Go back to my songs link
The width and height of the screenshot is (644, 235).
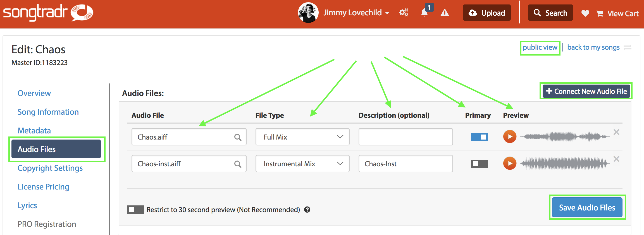point(593,47)
